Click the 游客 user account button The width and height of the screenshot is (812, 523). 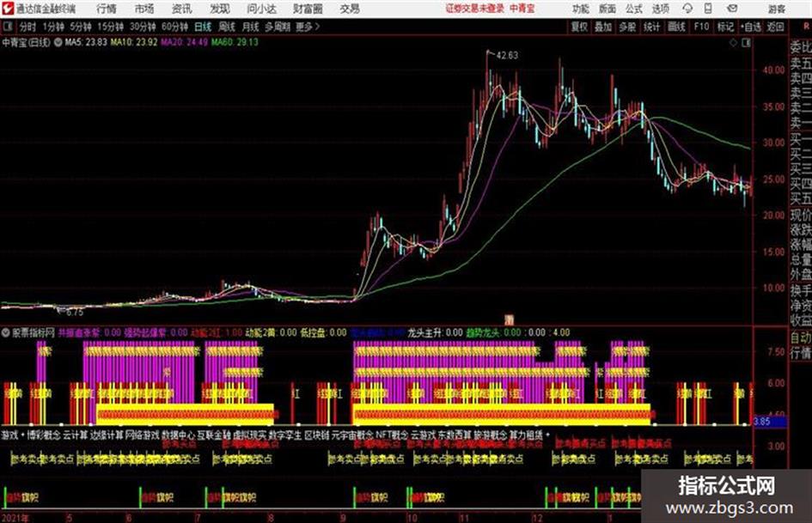(x=776, y=9)
